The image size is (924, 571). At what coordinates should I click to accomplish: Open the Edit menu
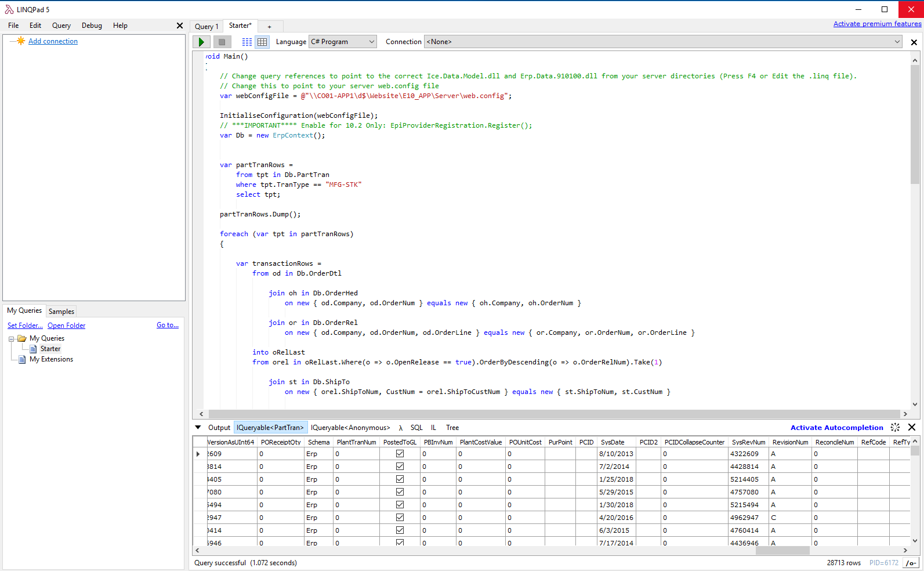(35, 26)
